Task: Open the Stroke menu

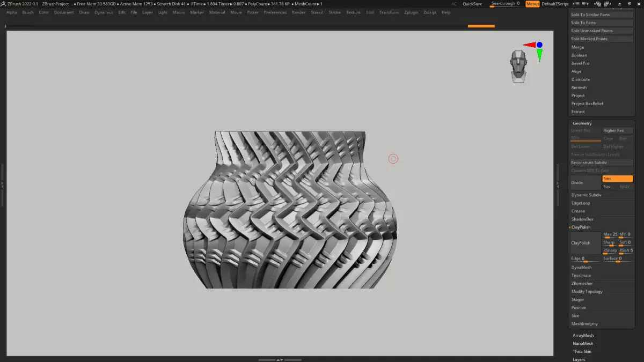Action: pos(334,12)
